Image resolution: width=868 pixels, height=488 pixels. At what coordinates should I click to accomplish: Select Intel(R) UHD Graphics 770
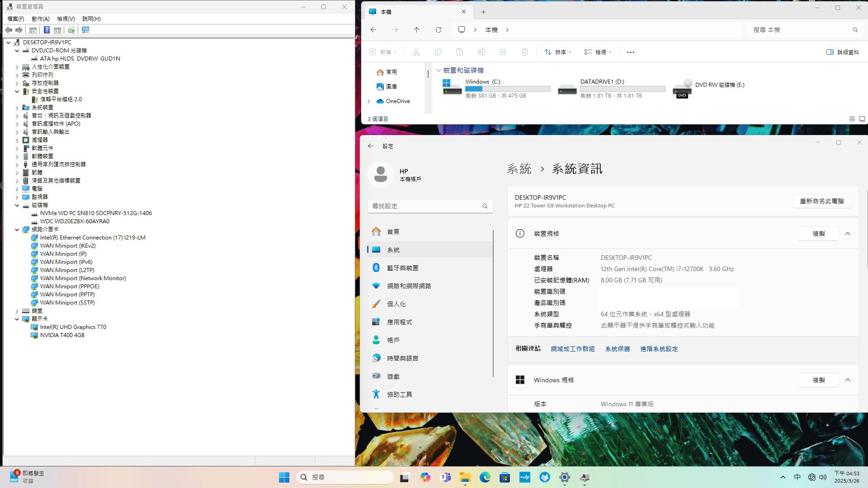click(73, 327)
